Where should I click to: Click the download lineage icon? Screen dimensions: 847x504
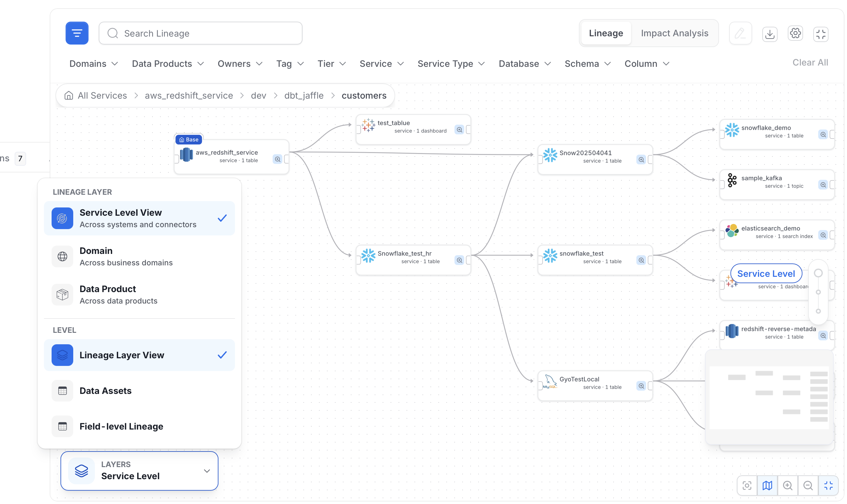pos(770,34)
